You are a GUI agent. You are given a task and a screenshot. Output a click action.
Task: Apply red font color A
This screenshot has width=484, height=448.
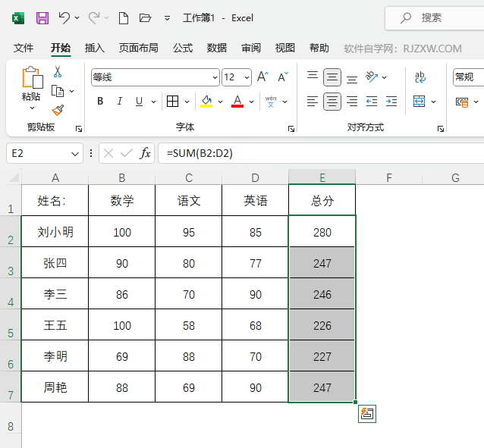click(237, 102)
